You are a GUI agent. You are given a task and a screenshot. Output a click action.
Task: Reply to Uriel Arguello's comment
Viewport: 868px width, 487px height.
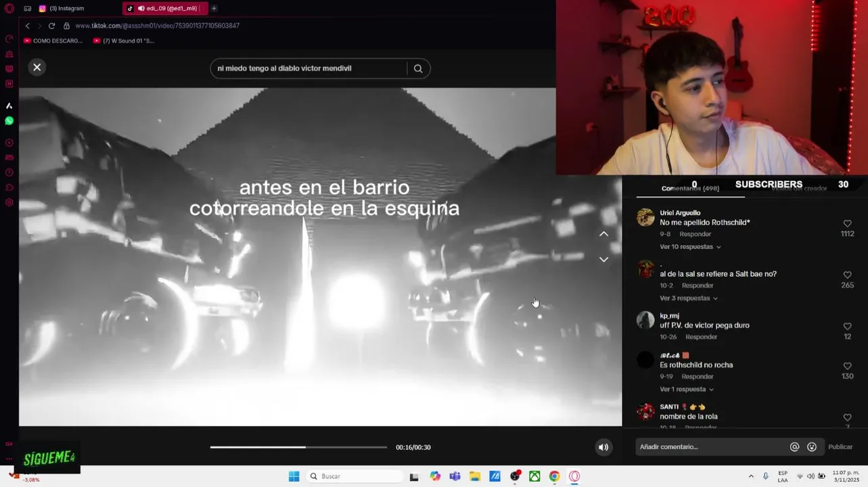click(695, 234)
